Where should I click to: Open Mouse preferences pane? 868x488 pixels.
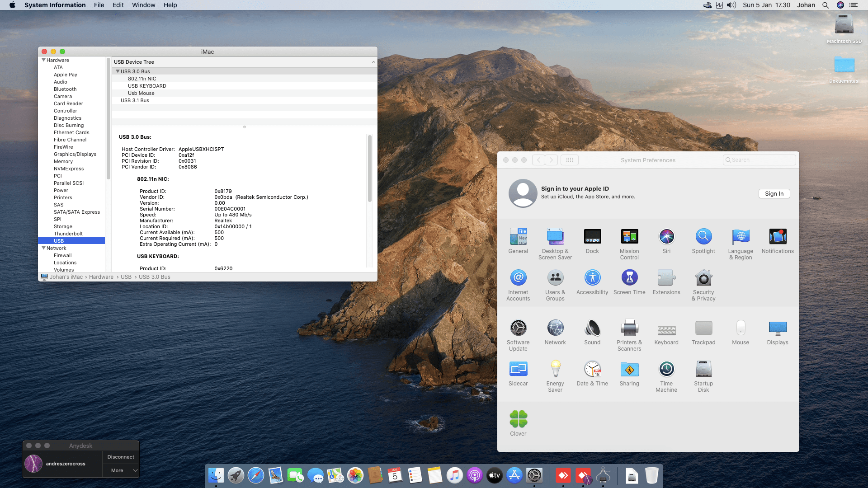741,332
